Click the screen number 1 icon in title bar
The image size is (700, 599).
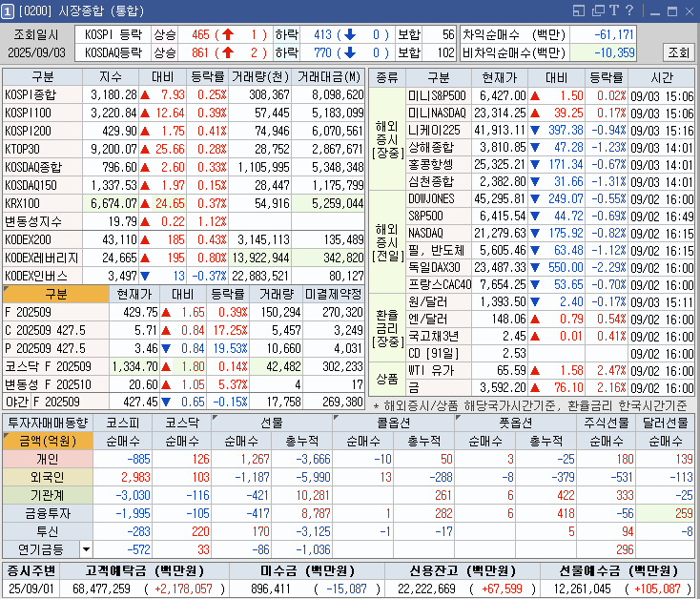8,11
